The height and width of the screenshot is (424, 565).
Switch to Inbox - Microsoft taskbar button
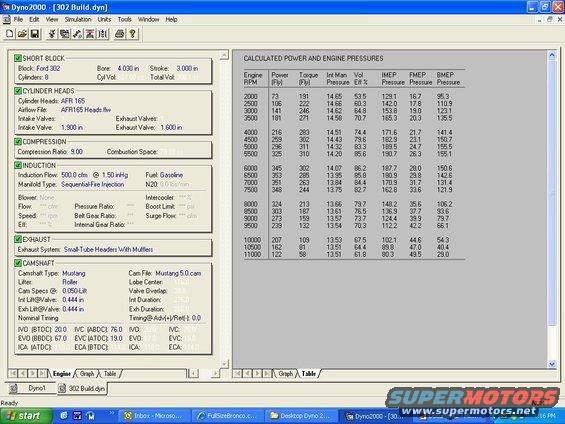pos(154,416)
